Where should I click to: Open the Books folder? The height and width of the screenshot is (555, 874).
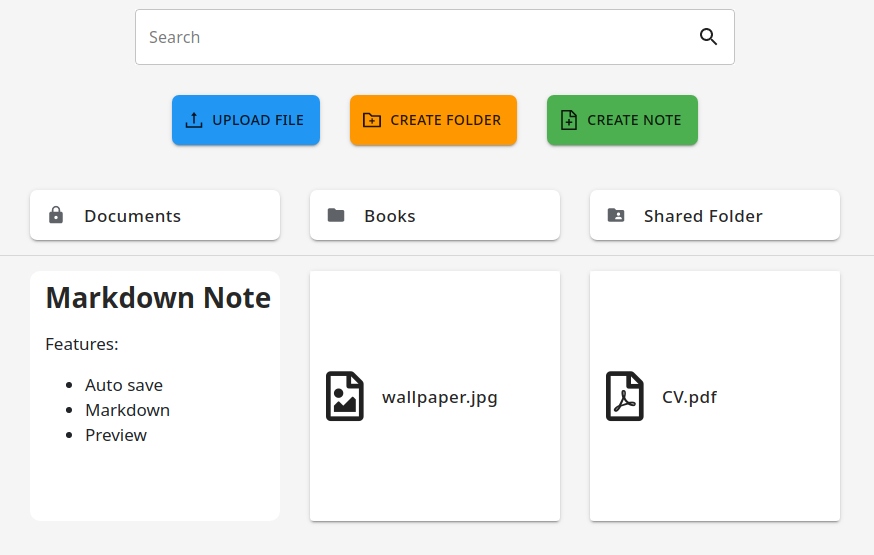click(x=435, y=216)
